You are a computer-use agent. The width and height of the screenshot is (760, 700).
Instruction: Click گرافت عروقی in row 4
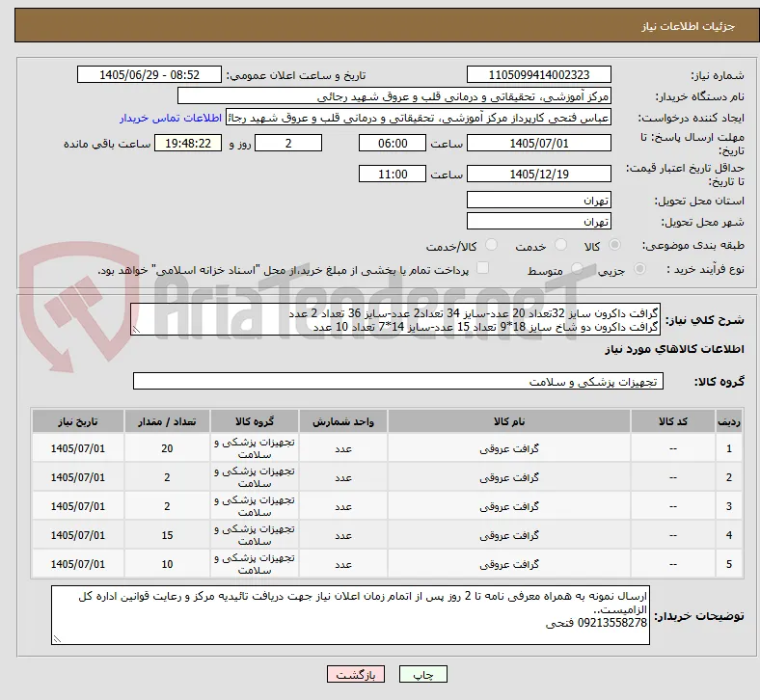pyautogui.click(x=509, y=535)
